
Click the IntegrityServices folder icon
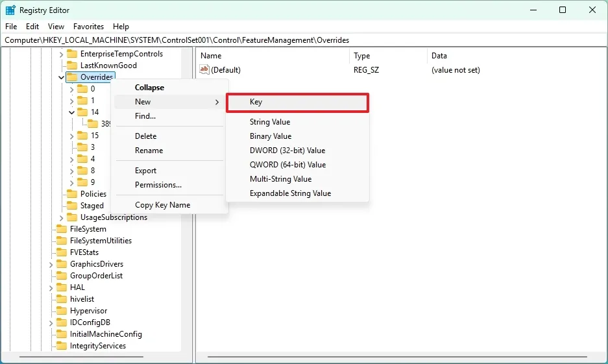62,346
